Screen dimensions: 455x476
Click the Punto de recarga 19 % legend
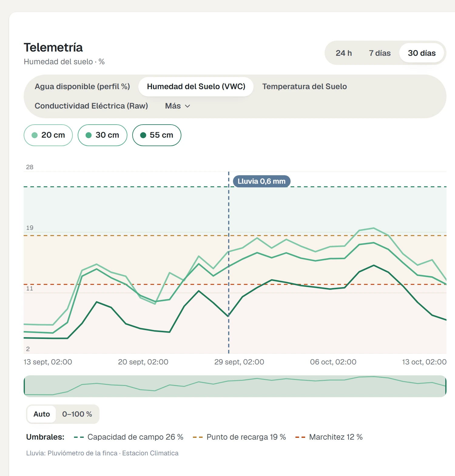click(239, 437)
